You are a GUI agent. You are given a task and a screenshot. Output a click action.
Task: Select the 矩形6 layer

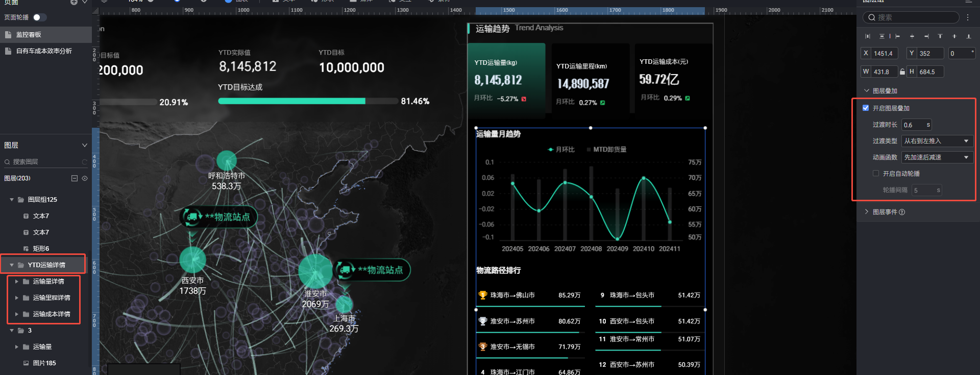41,249
